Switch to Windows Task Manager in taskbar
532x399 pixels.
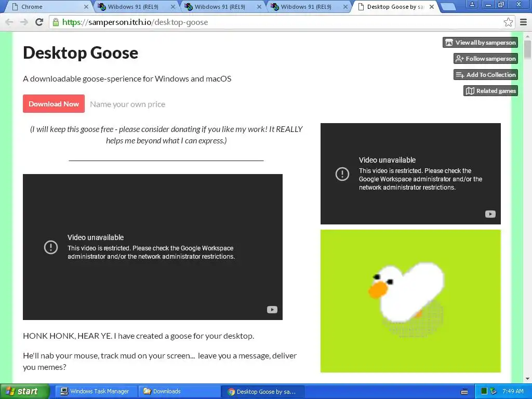click(x=95, y=392)
